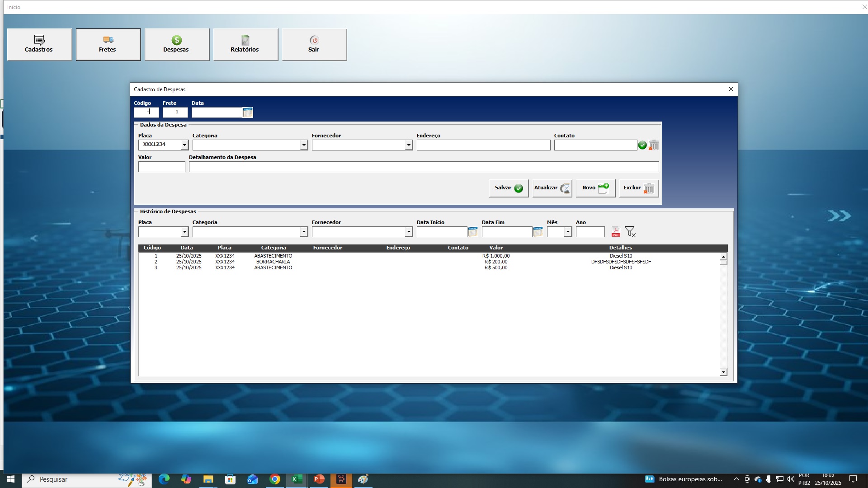Open Data Início calendar icon
Screen dimensions: 868x488
pyautogui.click(x=473, y=232)
